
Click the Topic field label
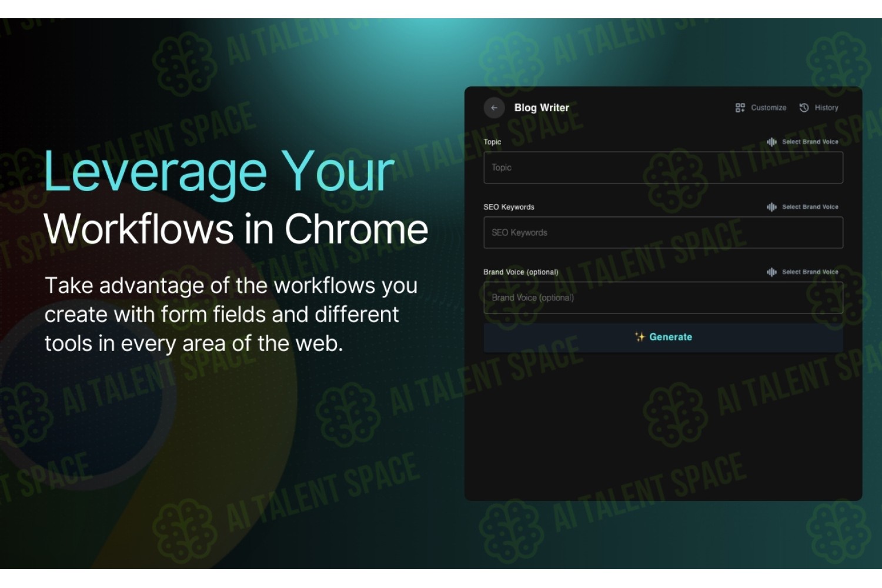pos(492,142)
